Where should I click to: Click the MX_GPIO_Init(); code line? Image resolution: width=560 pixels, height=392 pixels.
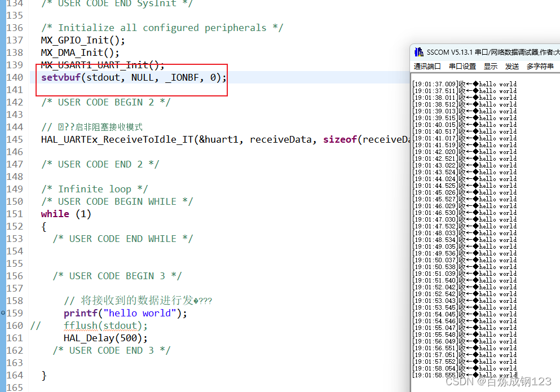click(83, 41)
